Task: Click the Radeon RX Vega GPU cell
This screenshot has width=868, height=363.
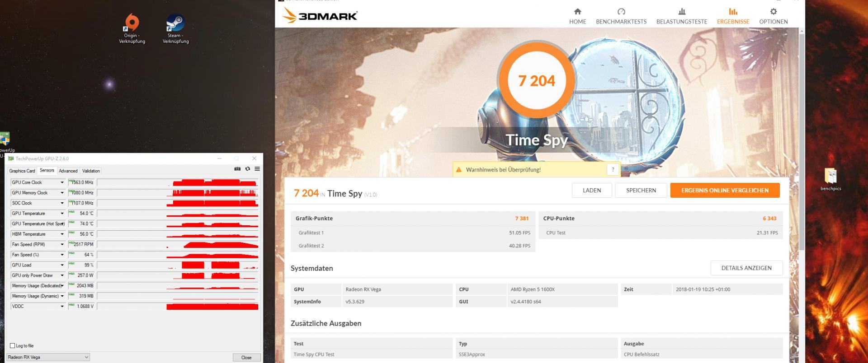Action: [x=397, y=289]
